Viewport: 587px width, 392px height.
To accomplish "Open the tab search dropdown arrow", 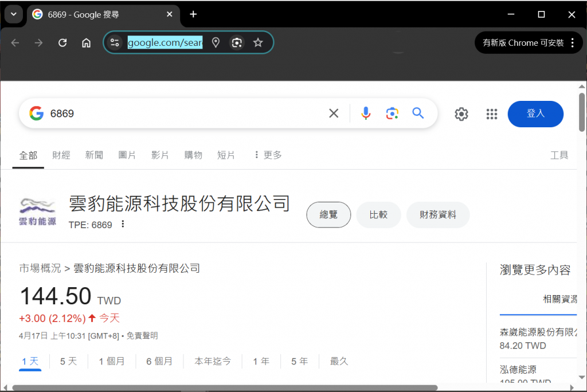I will (x=14, y=14).
